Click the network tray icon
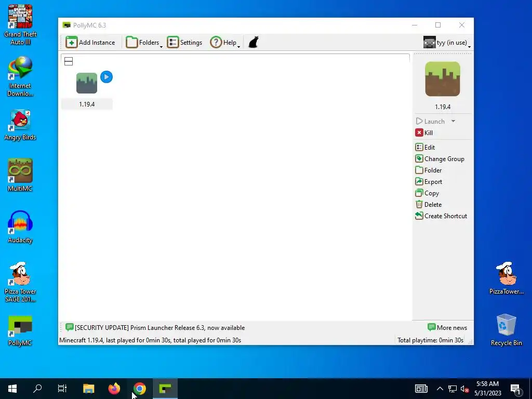532x399 pixels. (453, 389)
